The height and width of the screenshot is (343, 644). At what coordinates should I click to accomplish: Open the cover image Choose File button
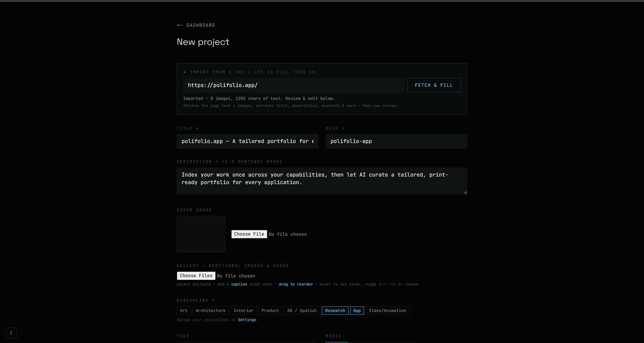(249, 234)
